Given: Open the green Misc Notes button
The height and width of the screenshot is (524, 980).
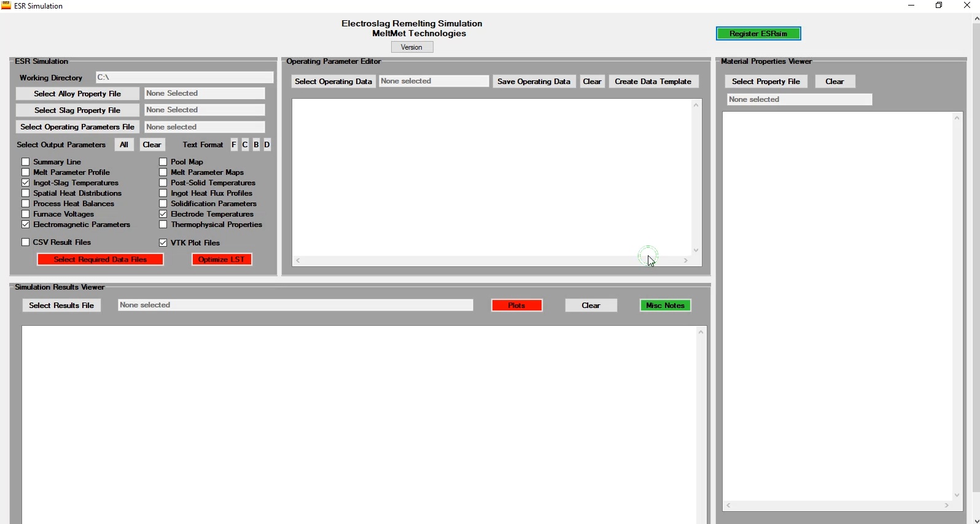Looking at the screenshot, I should pyautogui.click(x=665, y=306).
